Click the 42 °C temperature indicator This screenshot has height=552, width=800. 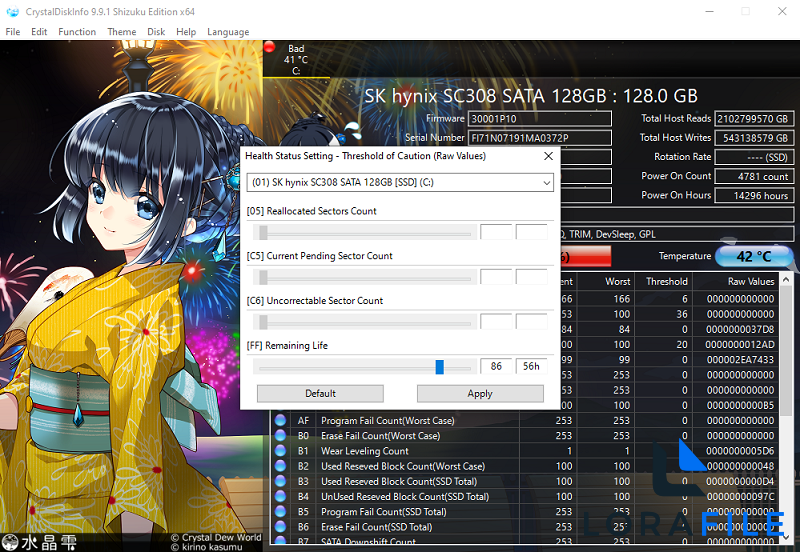(x=753, y=256)
